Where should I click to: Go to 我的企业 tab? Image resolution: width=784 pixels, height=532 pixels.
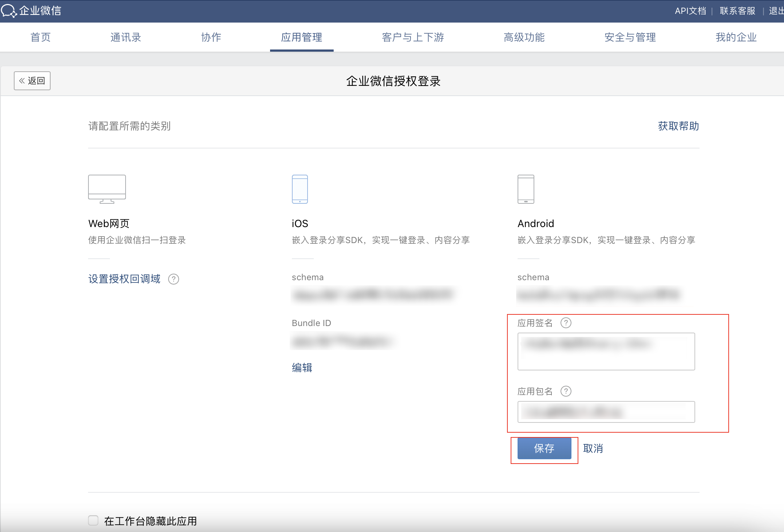[x=736, y=37]
